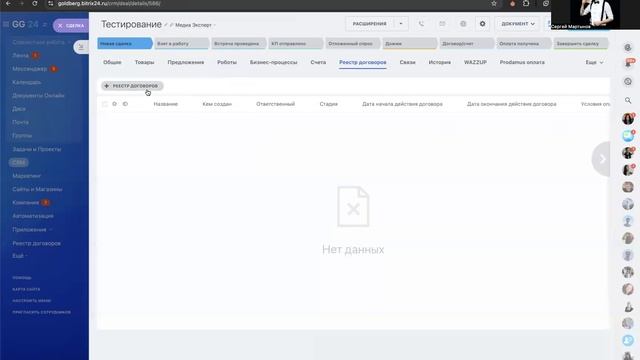640x360 pixels.
Task: Bookmark page with the browser star icon
Action: coord(494,4)
